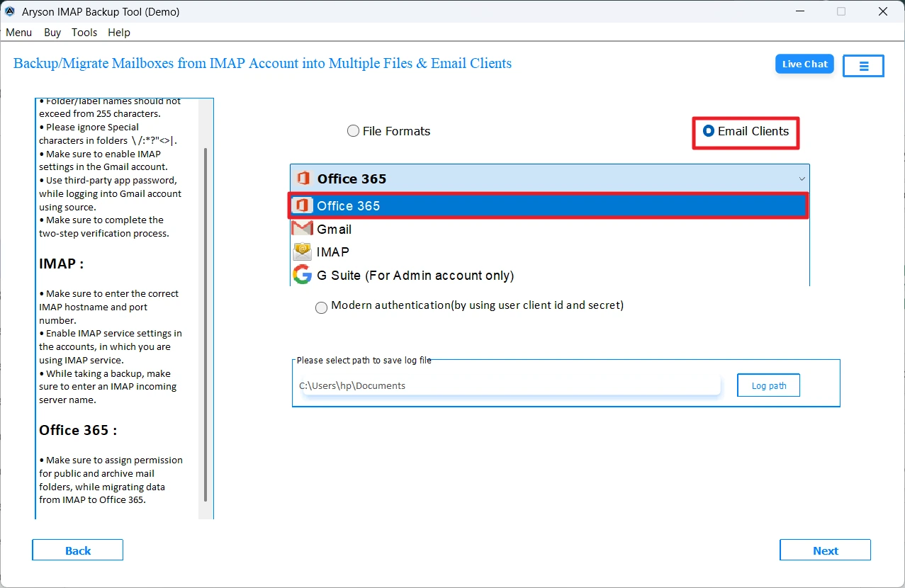Click the instructions panel vertical scrollbar
This screenshot has width=905, height=588.
[x=206, y=324]
